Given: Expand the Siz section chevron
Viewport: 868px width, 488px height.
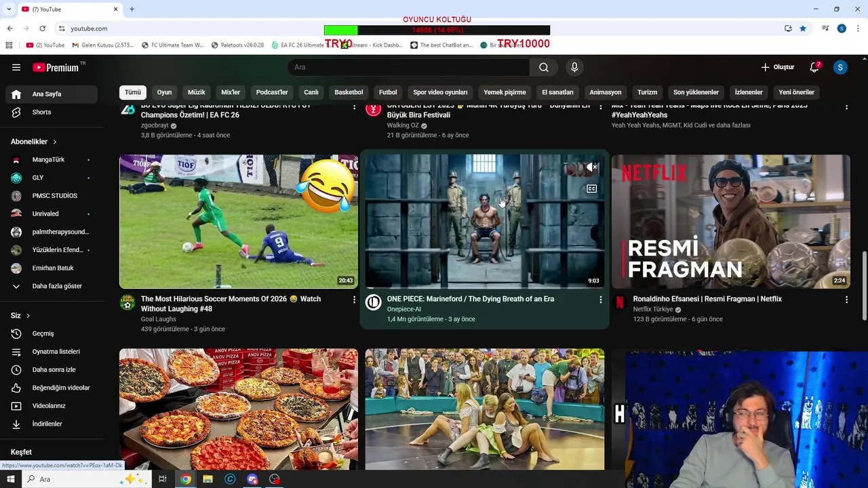Looking at the screenshot, I should 28,316.
